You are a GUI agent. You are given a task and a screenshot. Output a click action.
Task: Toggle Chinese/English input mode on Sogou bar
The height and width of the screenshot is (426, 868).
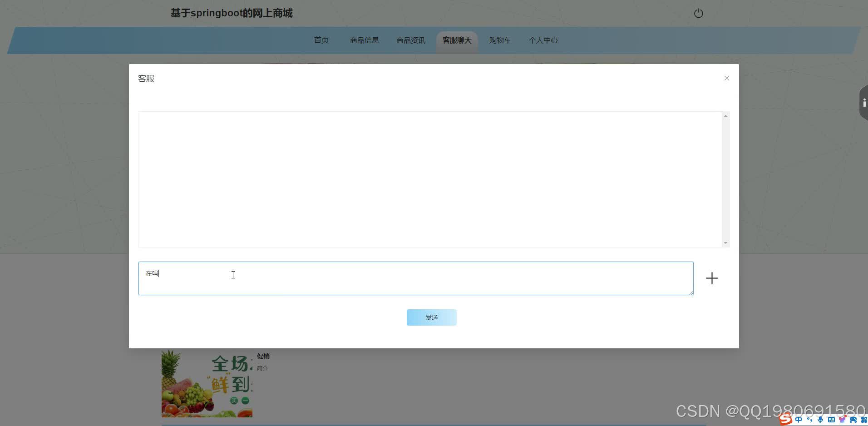point(798,419)
